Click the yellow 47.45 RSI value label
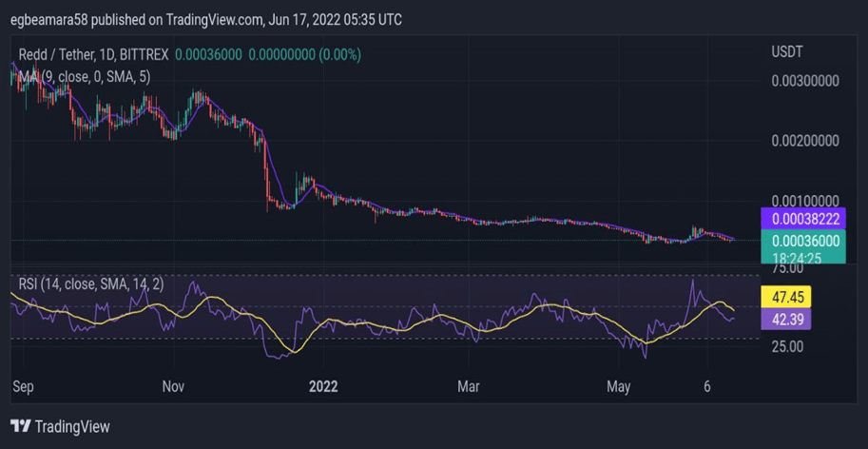Image resolution: width=868 pixels, height=449 pixels. click(790, 298)
